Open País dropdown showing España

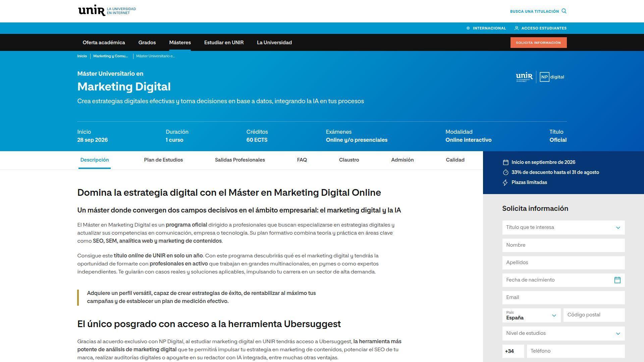(x=531, y=315)
